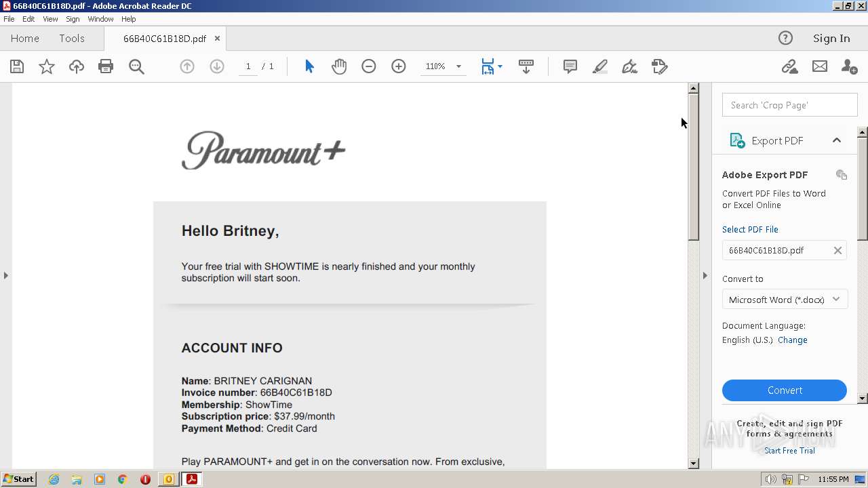
Task: Click the document vertical scrollbar thumb
Action: pos(693,166)
